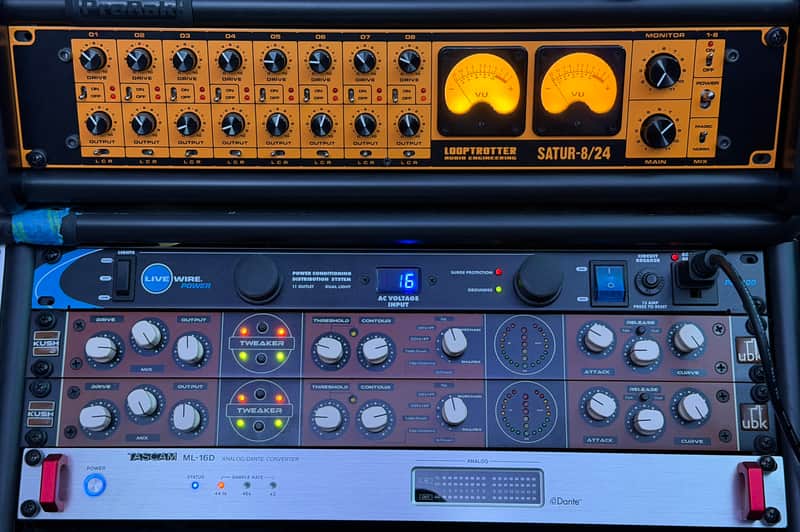This screenshot has width=800, height=532.
Task: Click the Mix knob on upper Kush Tweaker
Action: (x=147, y=336)
